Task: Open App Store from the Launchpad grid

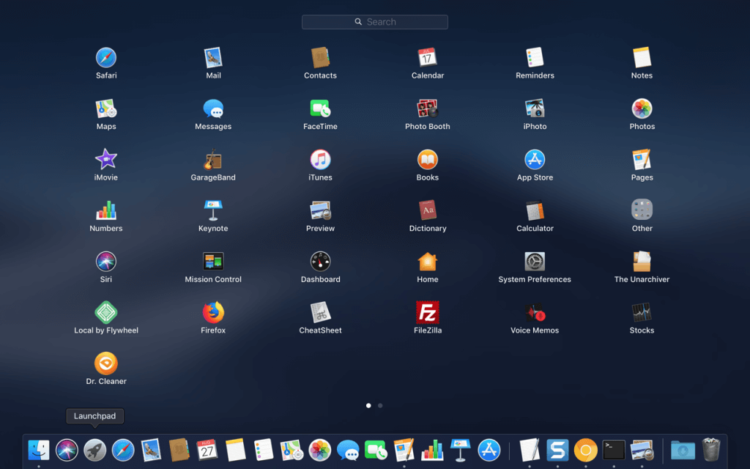Action: pyautogui.click(x=534, y=160)
